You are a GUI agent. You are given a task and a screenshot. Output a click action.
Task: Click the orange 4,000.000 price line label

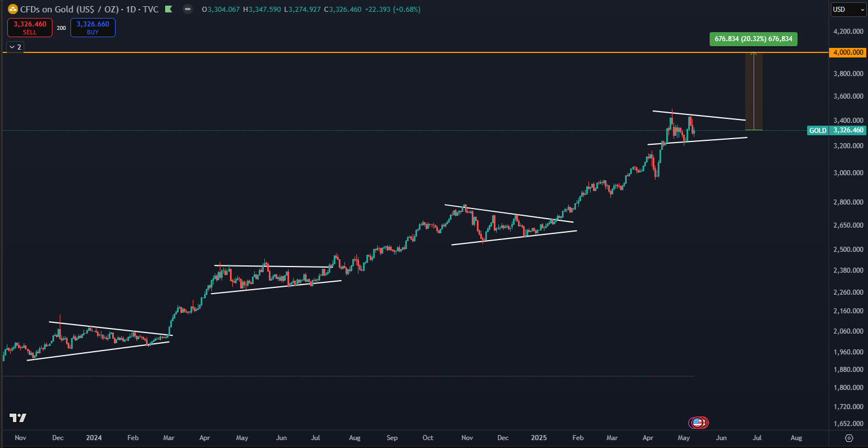pos(848,52)
